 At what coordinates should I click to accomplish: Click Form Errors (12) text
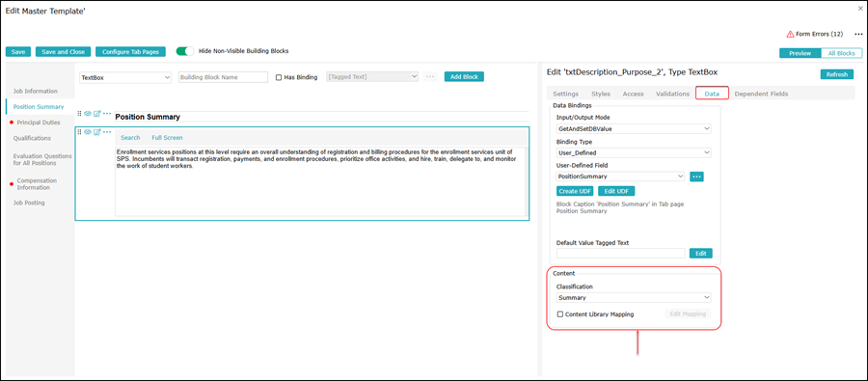tap(819, 35)
